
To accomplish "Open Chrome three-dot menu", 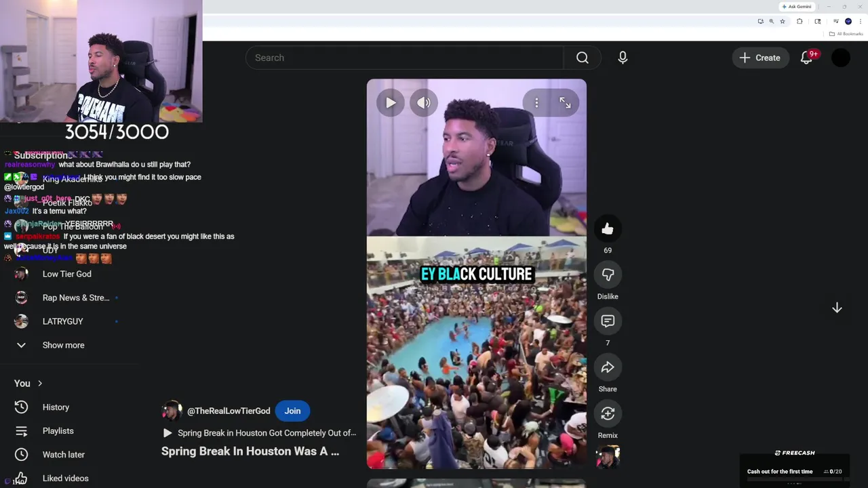I will point(861,22).
